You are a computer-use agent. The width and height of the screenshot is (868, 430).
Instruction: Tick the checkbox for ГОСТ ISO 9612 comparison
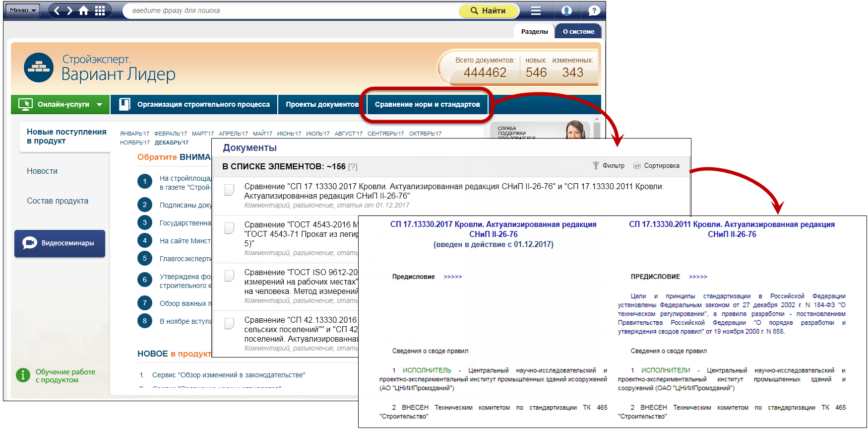pyautogui.click(x=229, y=276)
